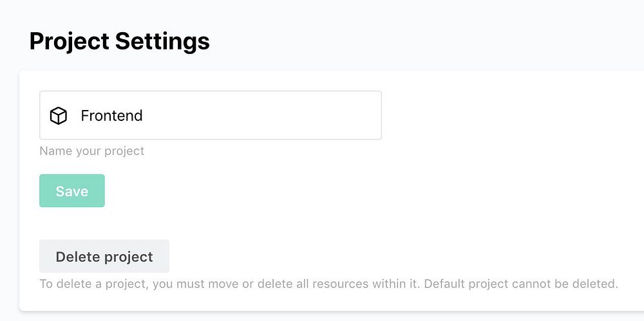Click the cube project icon
This screenshot has height=321, width=644.
(59, 116)
